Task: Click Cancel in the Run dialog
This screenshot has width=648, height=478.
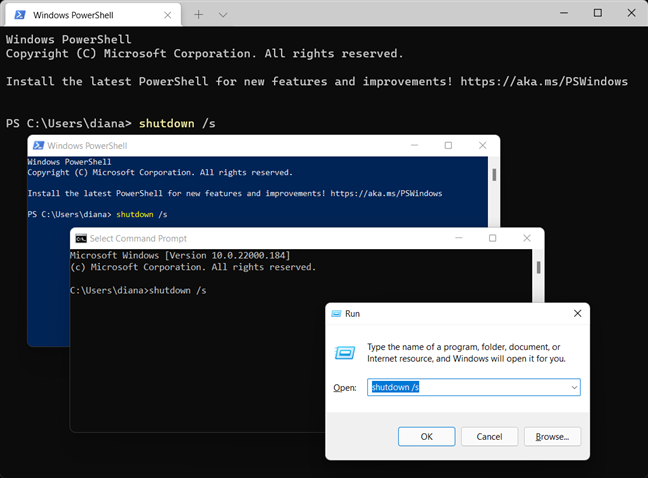Action: [x=489, y=436]
